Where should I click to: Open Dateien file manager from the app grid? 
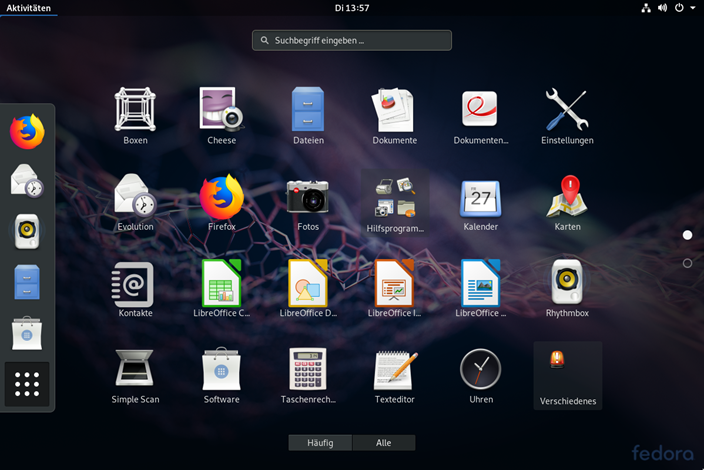[x=308, y=116]
